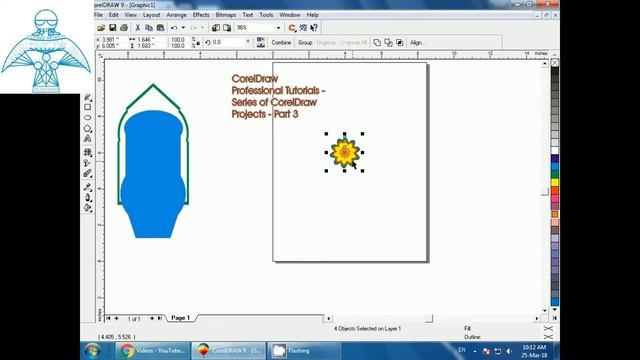Select the blue vase shape

coord(153,174)
